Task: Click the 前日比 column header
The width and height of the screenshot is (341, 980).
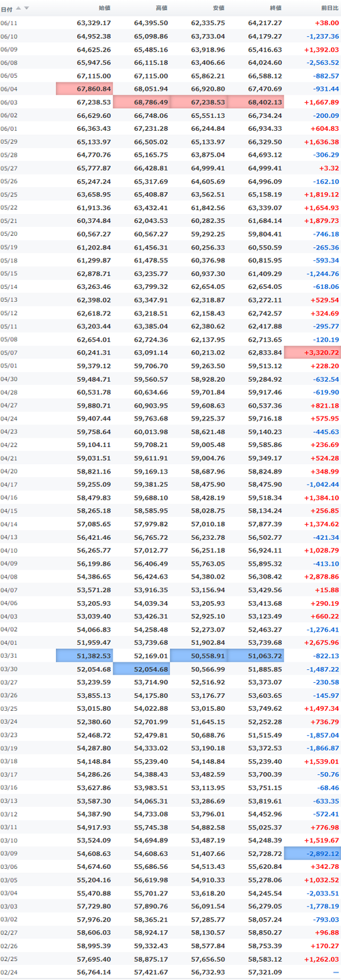Action: 329,9
